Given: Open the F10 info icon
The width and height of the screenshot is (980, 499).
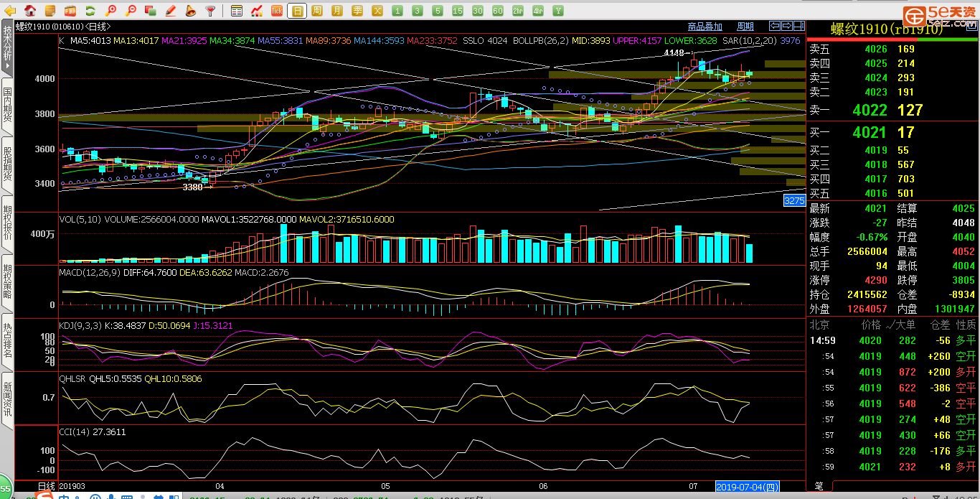Looking at the screenshot, I should pyautogui.click(x=70, y=11).
